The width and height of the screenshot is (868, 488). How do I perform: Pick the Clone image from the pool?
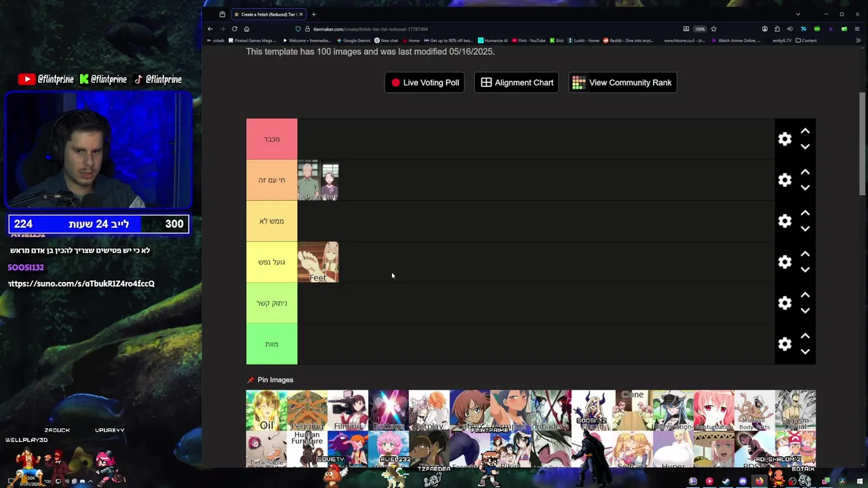(633, 410)
